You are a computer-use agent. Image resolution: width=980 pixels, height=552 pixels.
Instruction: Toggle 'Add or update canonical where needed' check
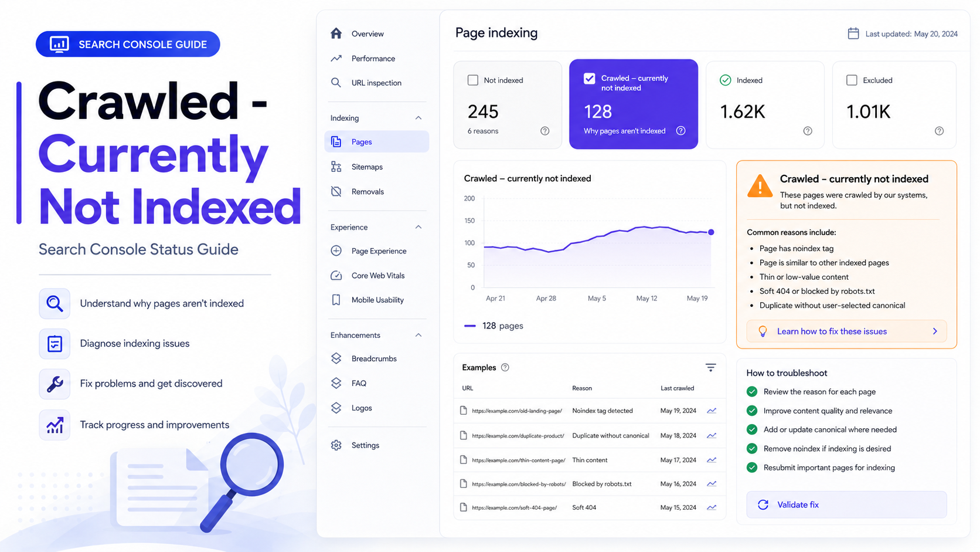pos(752,429)
